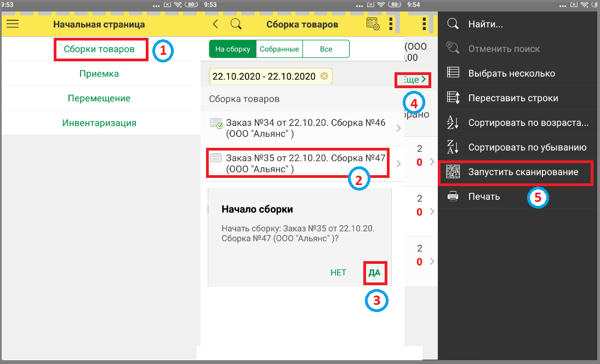
Task: Open the three-dot menu beside list settings
Action: tap(391, 24)
